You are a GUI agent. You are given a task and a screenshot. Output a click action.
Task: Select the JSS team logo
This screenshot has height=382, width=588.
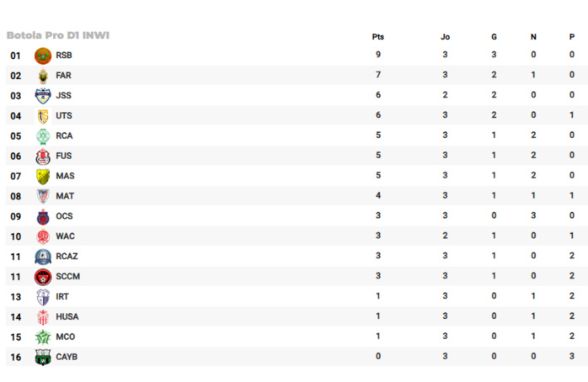pos(43,96)
